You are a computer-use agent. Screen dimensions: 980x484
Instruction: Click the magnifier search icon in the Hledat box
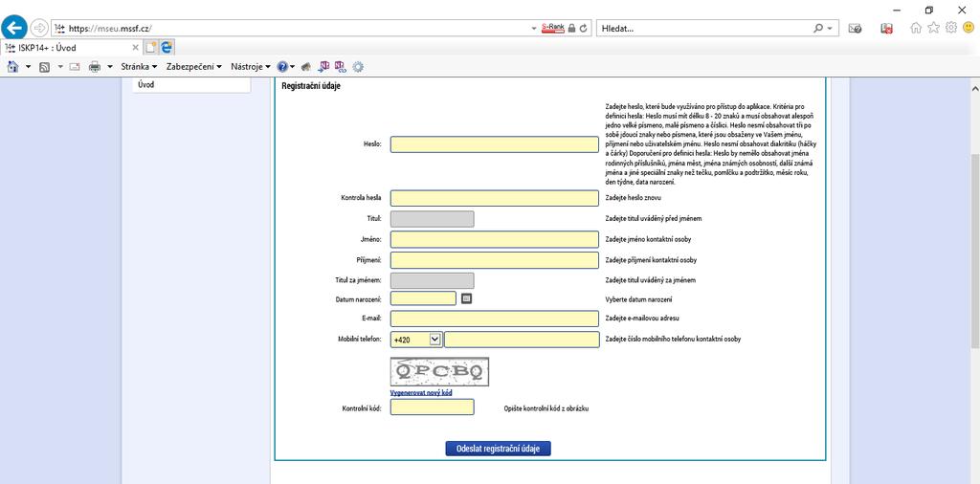coord(818,28)
